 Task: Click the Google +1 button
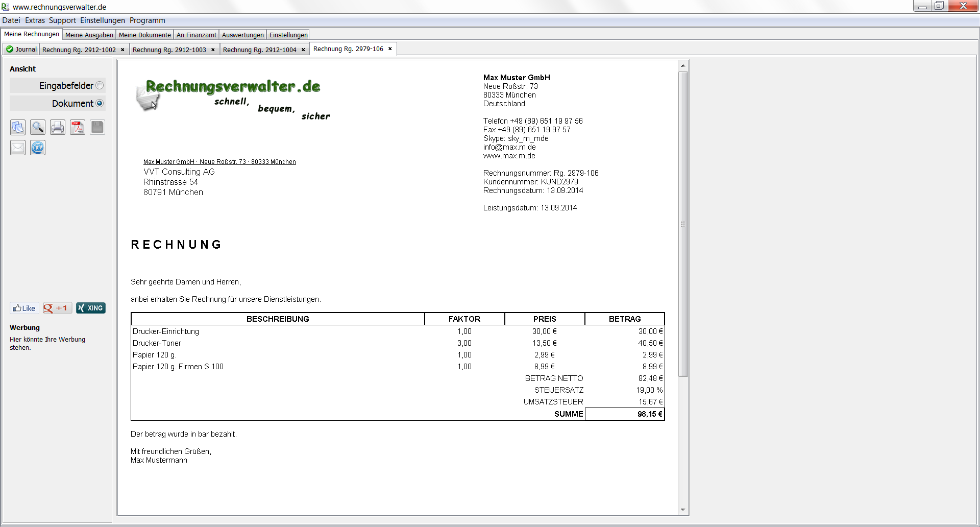click(x=57, y=308)
